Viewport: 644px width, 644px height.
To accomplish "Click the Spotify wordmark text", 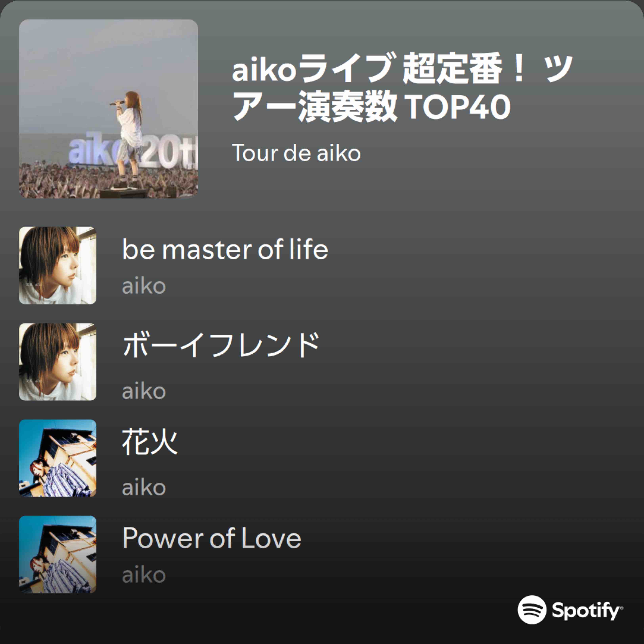I will click(x=586, y=610).
